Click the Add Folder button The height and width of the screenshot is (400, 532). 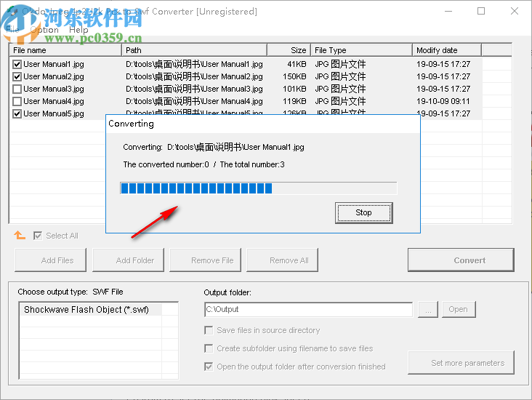point(128,260)
